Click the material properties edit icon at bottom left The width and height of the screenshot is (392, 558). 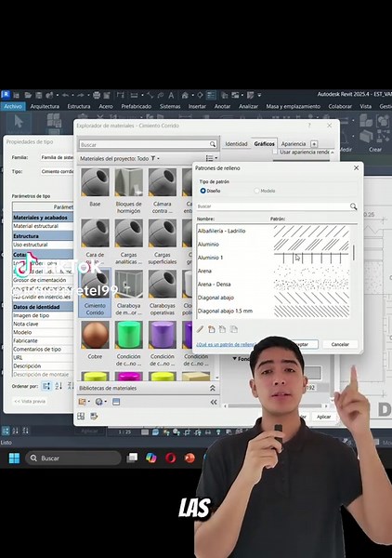[x=94, y=417]
